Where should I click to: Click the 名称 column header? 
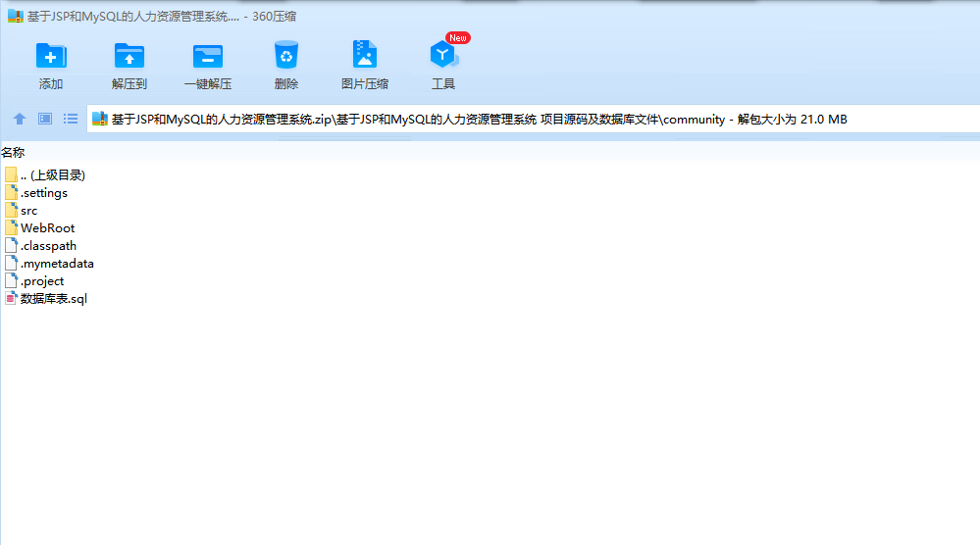[13, 152]
